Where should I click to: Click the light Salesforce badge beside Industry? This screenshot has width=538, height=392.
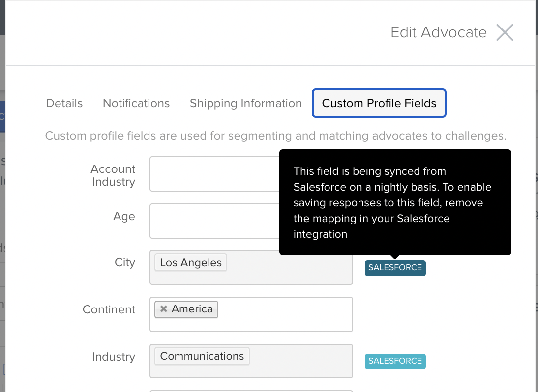point(395,361)
